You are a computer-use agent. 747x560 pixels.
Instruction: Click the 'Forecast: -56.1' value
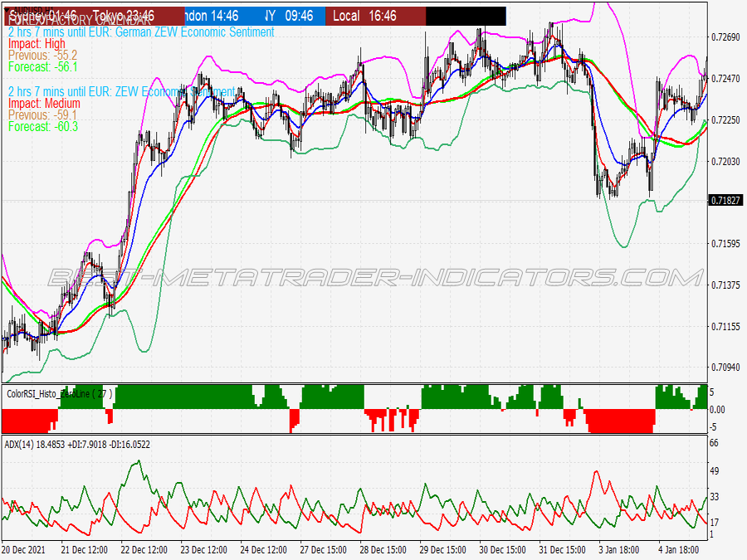pos(43,67)
